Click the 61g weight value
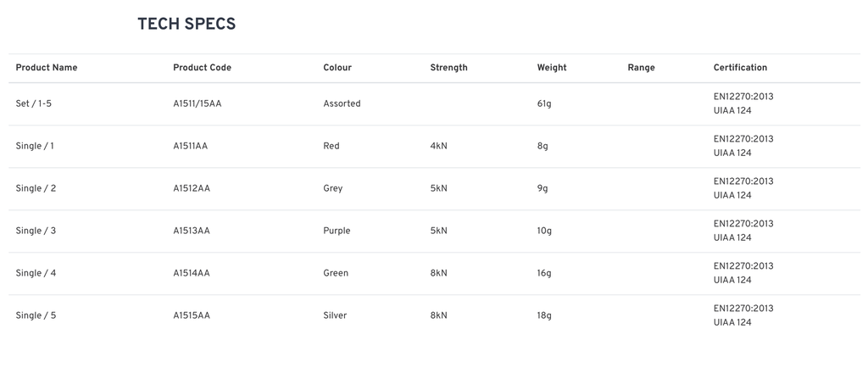 click(x=544, y=103)
